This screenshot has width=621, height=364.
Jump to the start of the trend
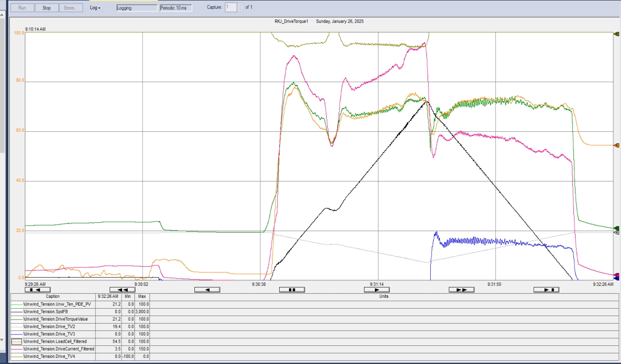[x=37, y=290]
